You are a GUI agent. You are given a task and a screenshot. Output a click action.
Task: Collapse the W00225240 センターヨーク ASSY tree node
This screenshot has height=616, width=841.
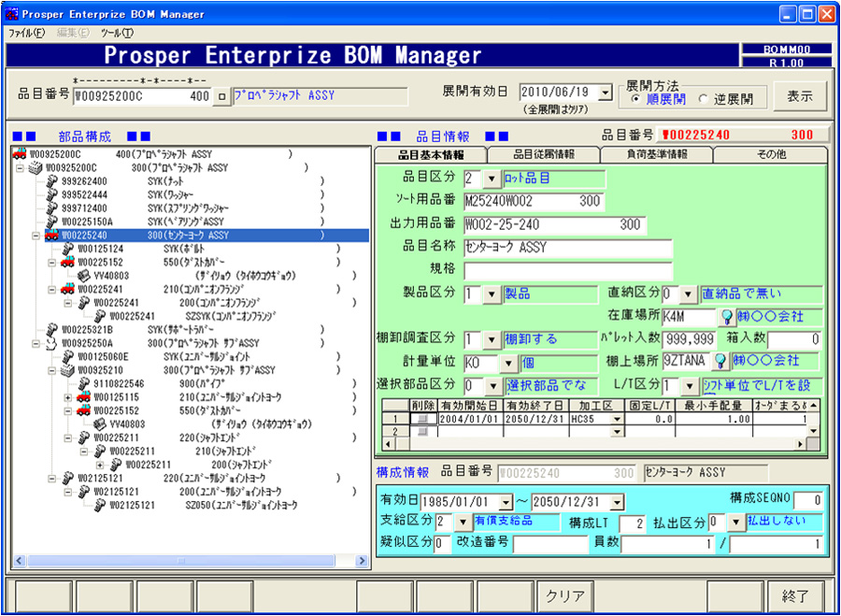[36, 236]
